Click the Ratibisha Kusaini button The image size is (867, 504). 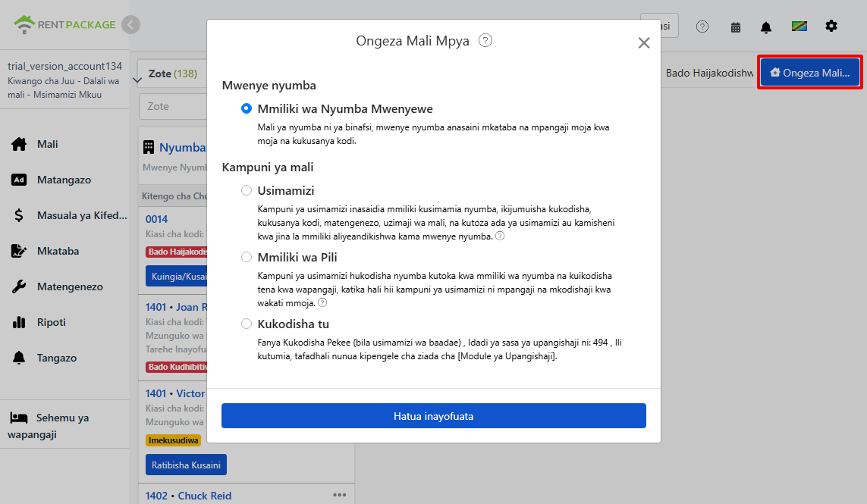tap(186, 465)
